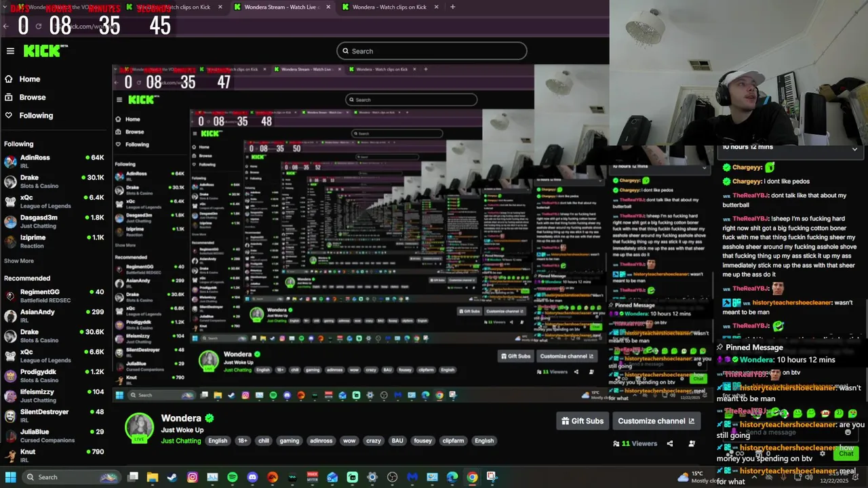Open Ifeismizzy recommended channel

point(54,396)
